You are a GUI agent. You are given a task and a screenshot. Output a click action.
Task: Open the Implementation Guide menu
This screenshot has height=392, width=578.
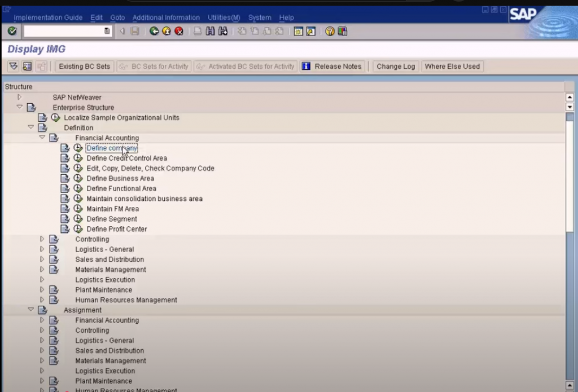tap(48, 17)
